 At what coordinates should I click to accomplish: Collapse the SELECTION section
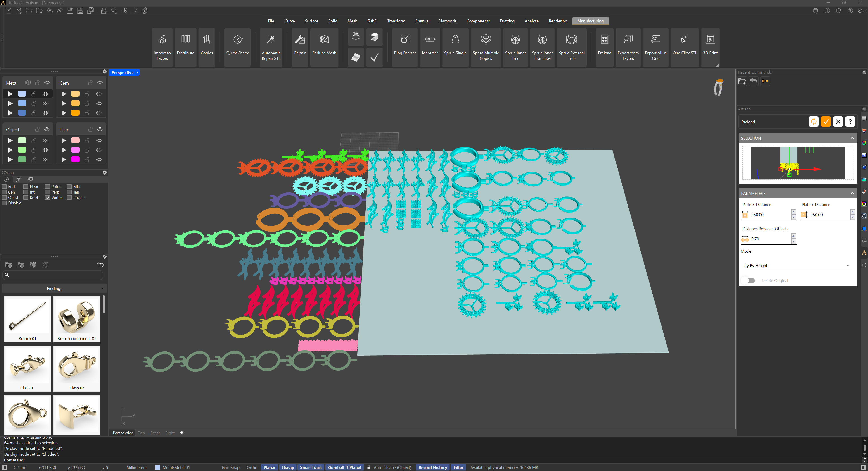pyautogui.click(x=852, y=138)
